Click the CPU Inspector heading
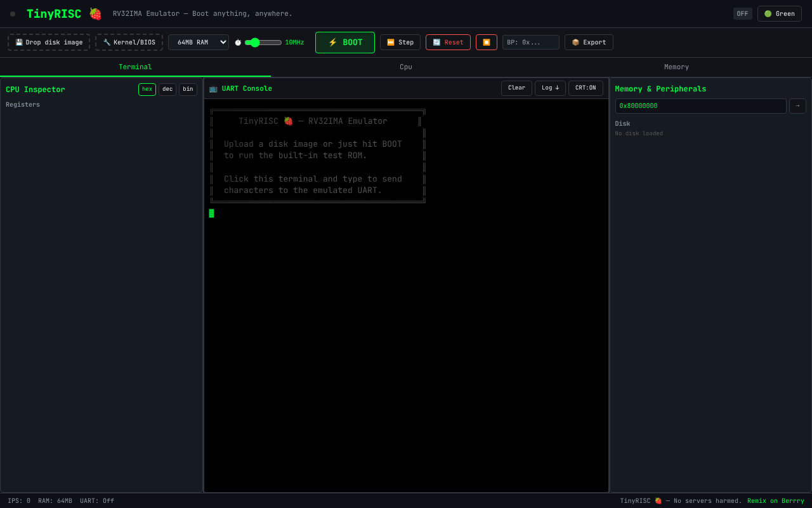812x508 pixels. pos(36,90)
